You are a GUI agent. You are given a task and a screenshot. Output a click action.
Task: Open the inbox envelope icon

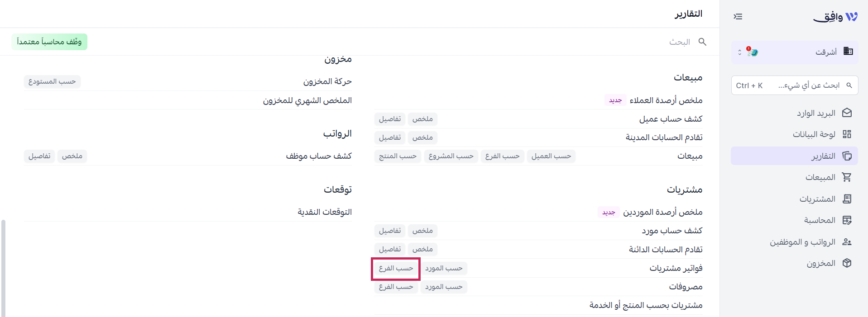pos(847,113)
